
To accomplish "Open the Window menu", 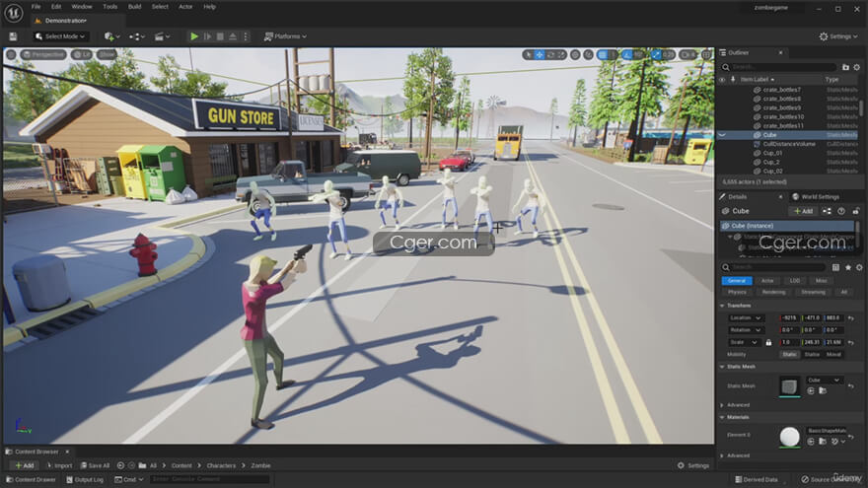I will tap(82, 7).
